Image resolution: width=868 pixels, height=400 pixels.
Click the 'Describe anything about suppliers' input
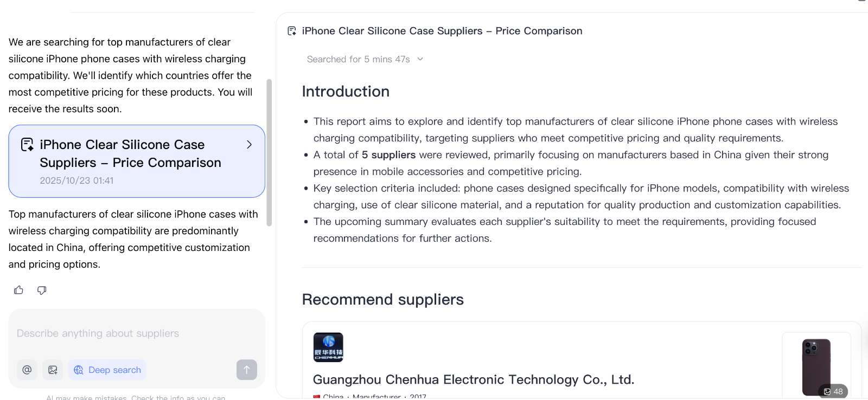point(136,333)
